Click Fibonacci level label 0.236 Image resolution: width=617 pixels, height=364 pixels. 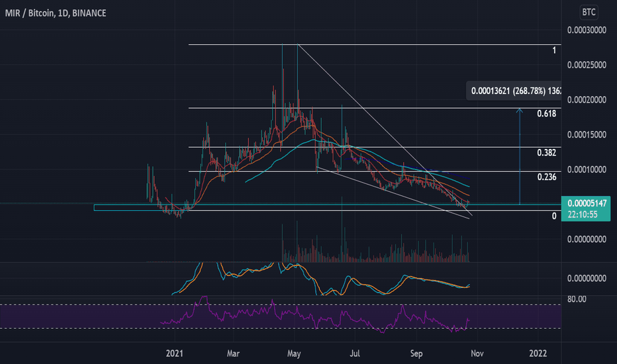(547, 177)
